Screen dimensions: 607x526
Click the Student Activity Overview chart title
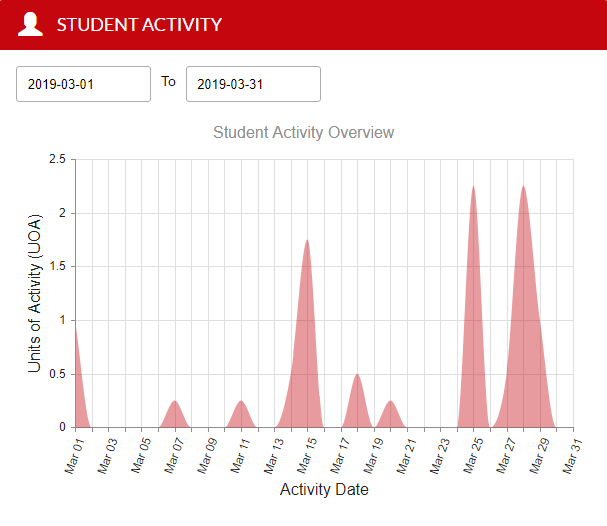[303, 132]
